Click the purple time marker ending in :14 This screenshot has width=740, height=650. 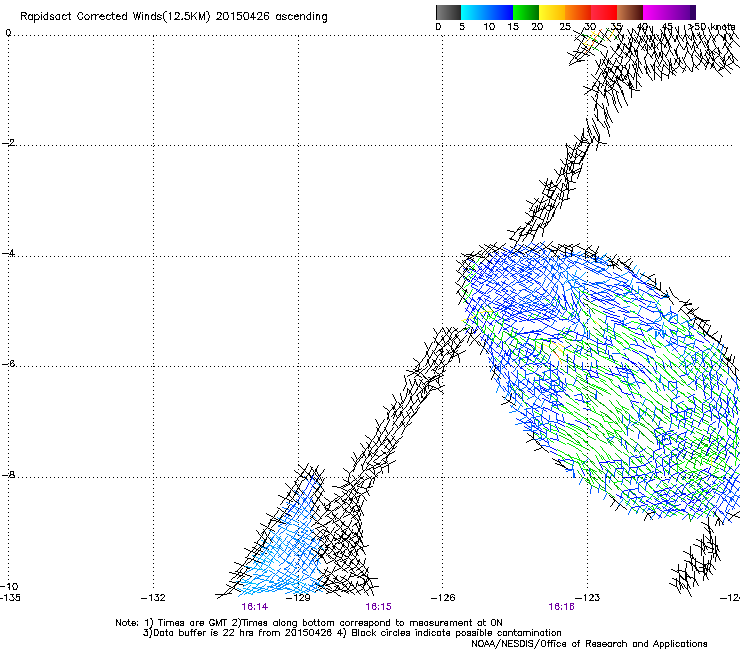254,607
